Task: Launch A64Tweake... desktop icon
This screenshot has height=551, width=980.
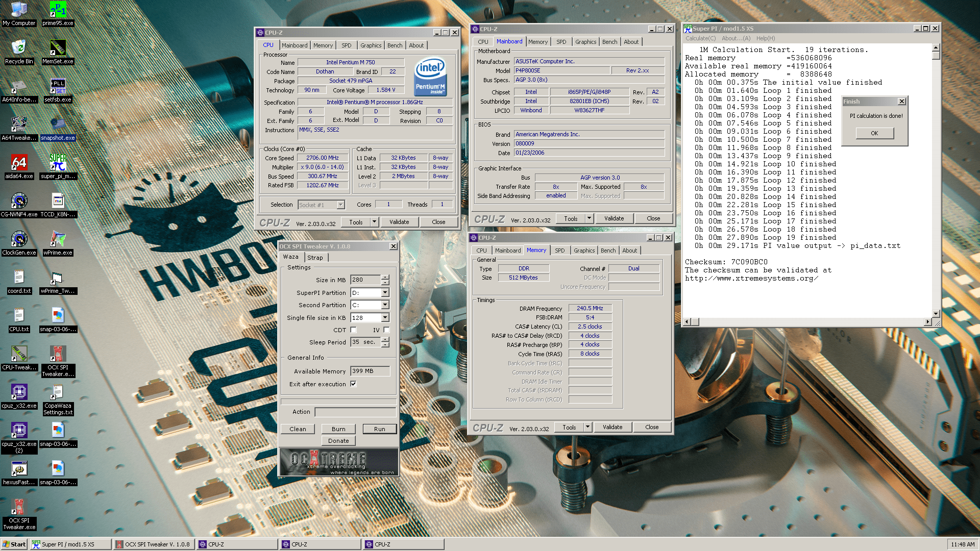Action: pos(19,129)
